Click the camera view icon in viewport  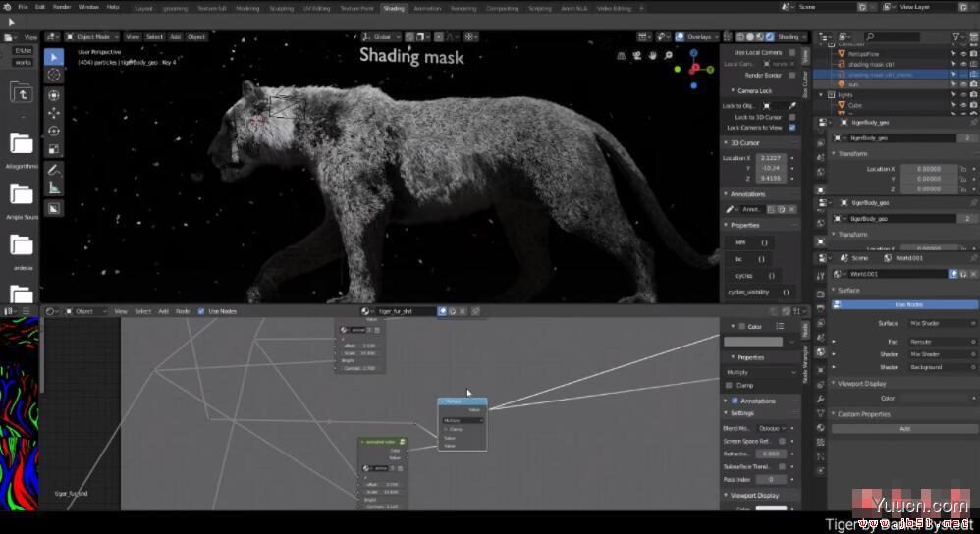pos(637,56)
